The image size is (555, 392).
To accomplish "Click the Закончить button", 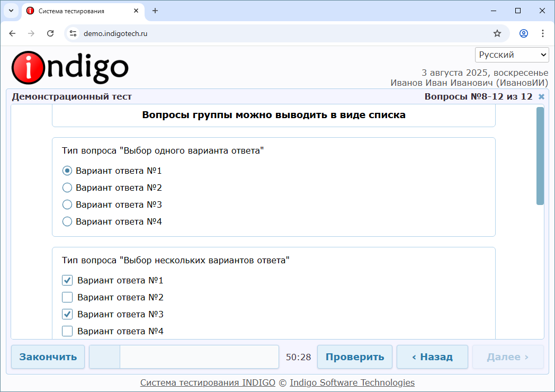I will pyautogui.click(x=48, y=357).
